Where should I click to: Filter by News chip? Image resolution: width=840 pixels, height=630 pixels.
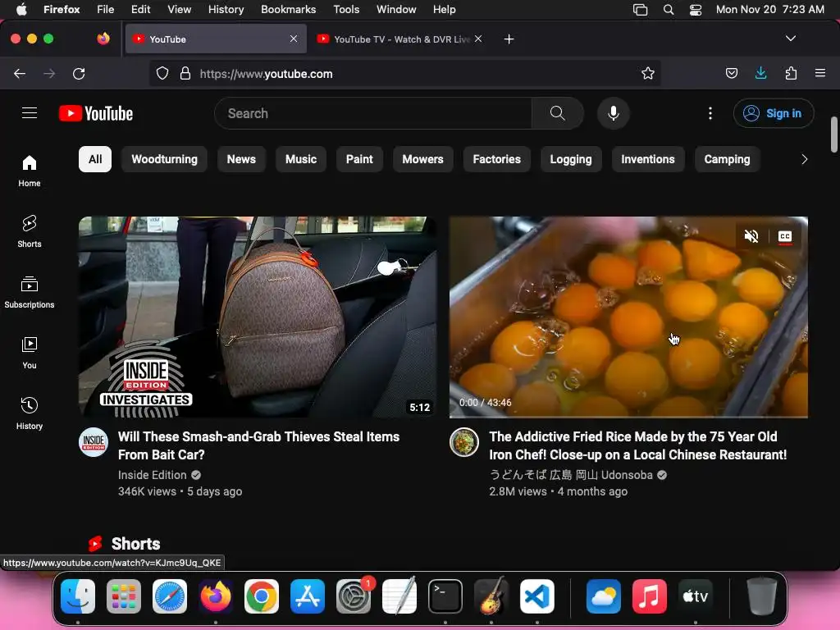(241, 159)
